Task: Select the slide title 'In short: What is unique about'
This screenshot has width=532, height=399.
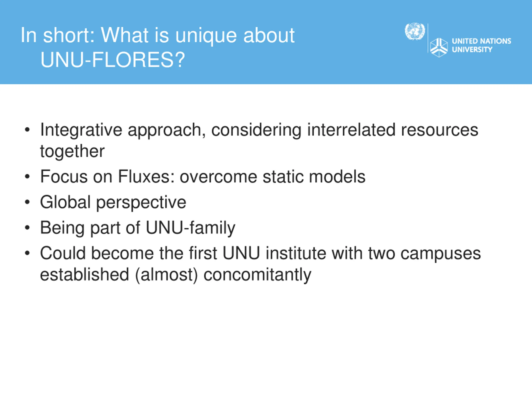Action: point(158,36)
